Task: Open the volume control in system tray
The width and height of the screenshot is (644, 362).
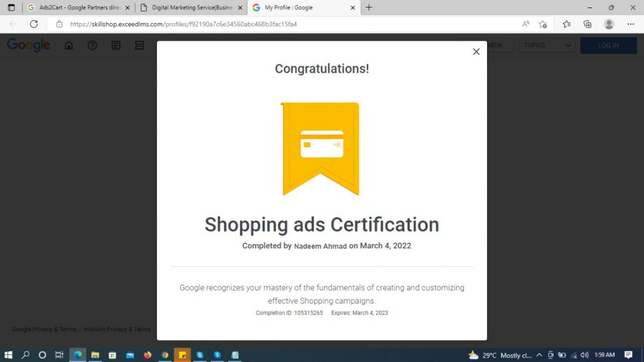Action: (585, 355)
